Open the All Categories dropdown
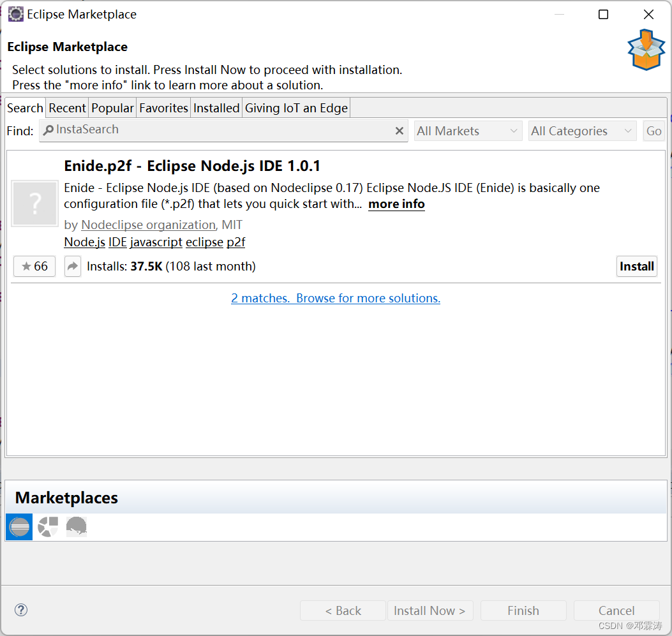This screenshot has width=672, height=636. (x=581, y=130)
